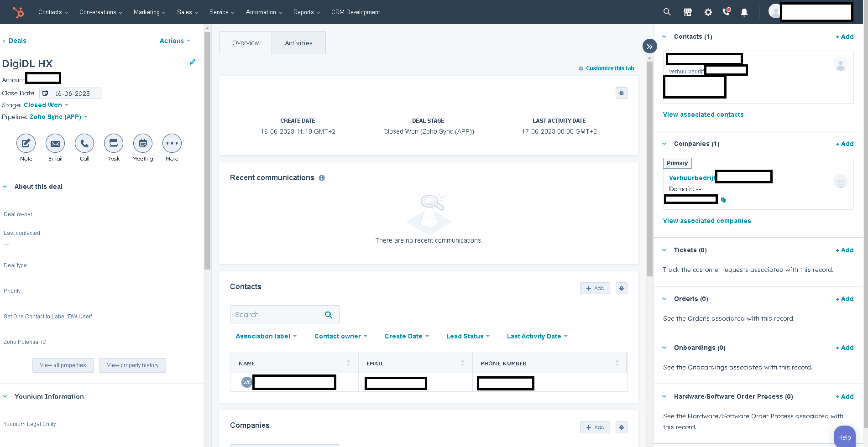Screen dimensions: 868x447
Task: Change stage via the Closed Won dropdown
Action: tap(43, 105)
